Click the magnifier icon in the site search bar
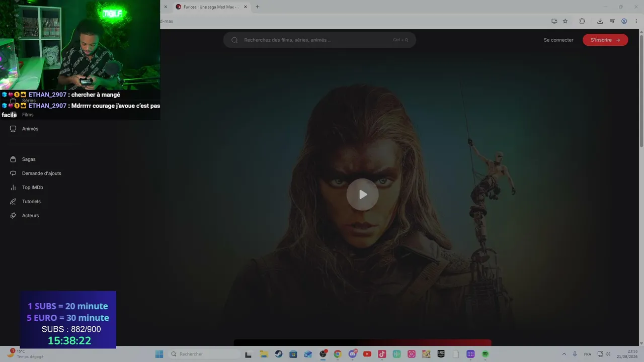The height and width of the screenshot is (362, 644). (x=234, y=40)
